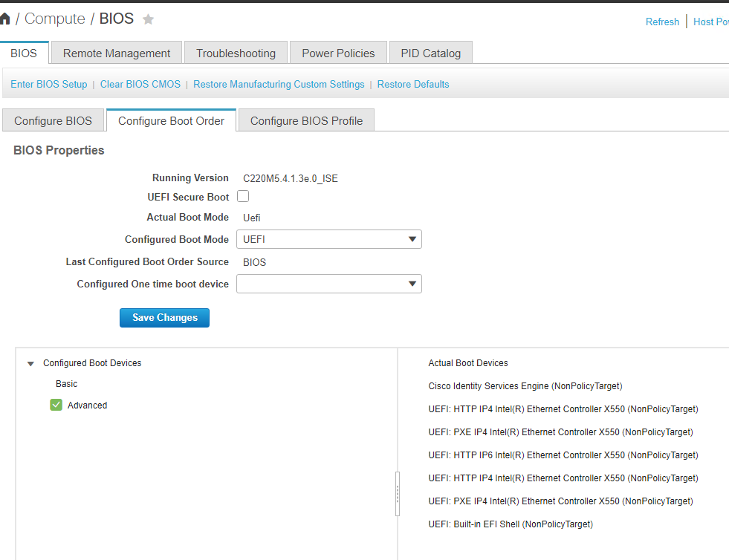The height and width of the screenshot is (560, 729).
Task: Select UEFI: HTTP IP6 Intel Ethernet entry
Action: pos(563,455)
